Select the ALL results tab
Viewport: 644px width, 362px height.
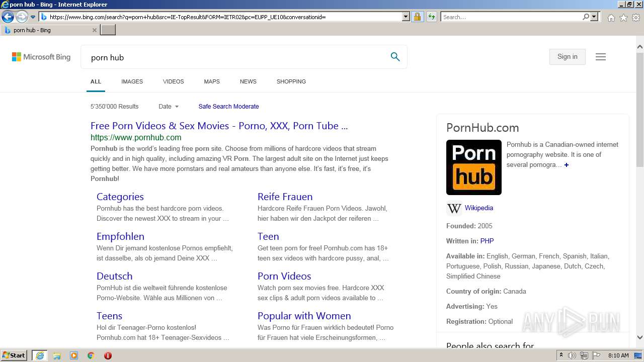pyautogui.click(x=96, y=81)
